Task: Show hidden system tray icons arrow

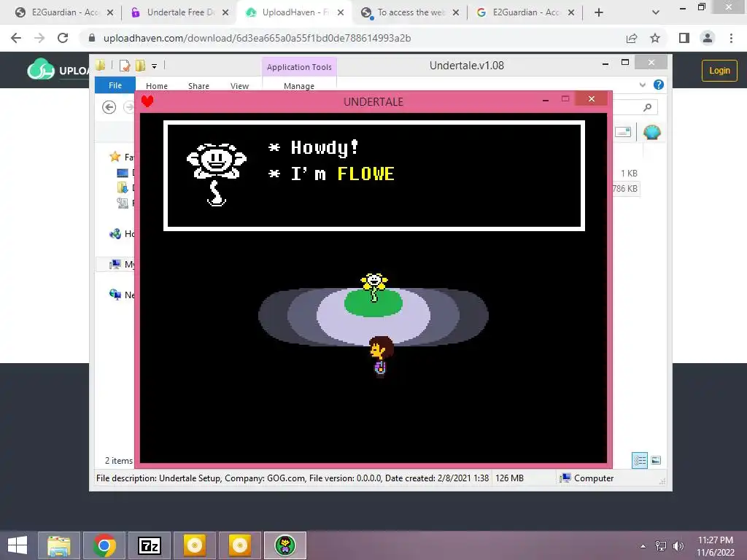Action: click(x=643, y=546)
